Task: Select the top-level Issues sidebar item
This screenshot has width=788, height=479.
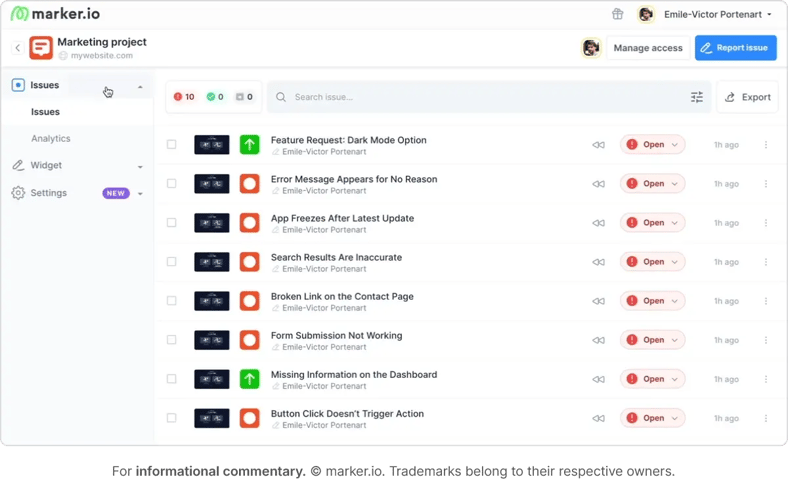Action: [44, 85]
